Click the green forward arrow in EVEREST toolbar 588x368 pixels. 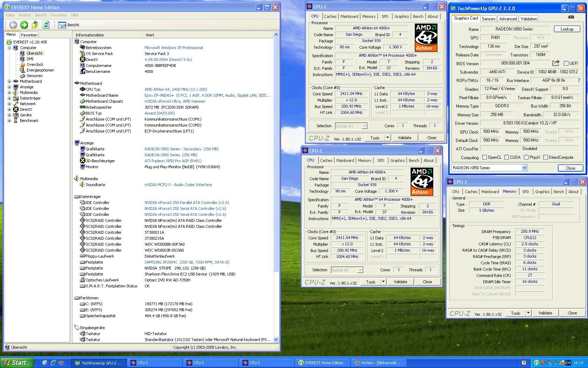coord(24,25)
